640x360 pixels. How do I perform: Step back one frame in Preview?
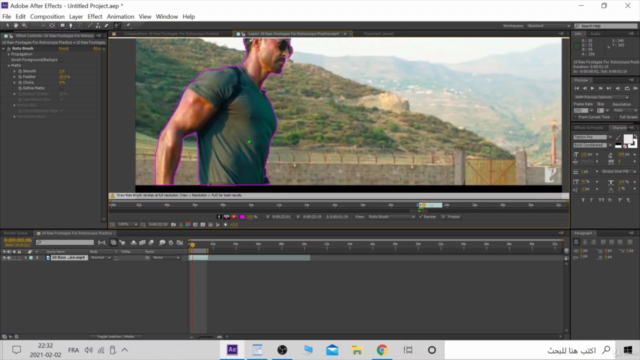coord(584,89)
